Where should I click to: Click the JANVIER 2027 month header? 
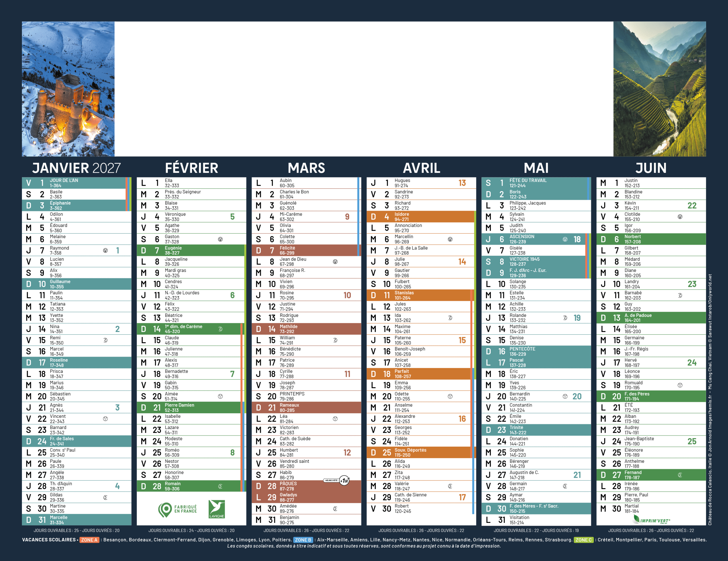click(x=76, y=168)
